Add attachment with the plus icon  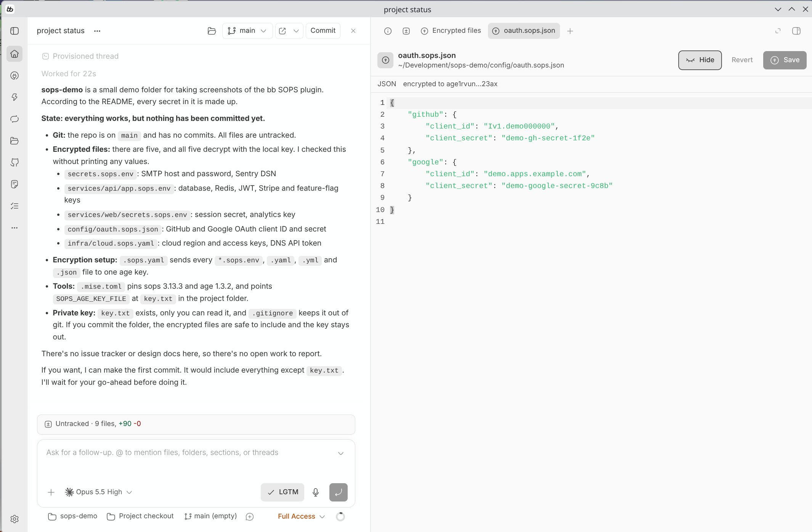pyautogui.click(x=51, y=492)
